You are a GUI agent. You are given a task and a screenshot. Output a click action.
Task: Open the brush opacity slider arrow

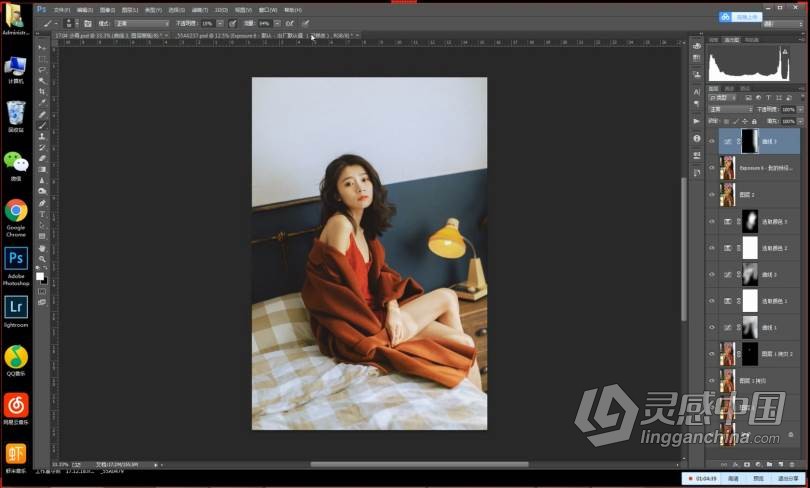click(x=220, y=24)
